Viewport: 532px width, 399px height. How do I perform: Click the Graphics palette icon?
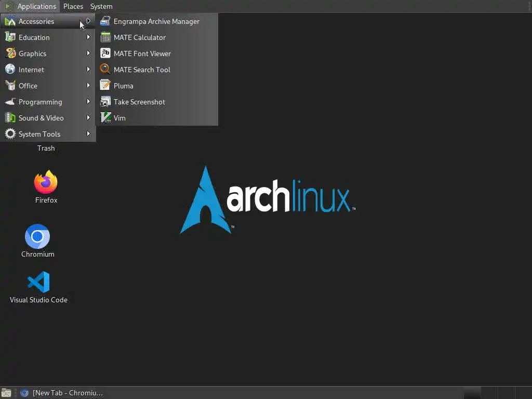tap(10, 54)
